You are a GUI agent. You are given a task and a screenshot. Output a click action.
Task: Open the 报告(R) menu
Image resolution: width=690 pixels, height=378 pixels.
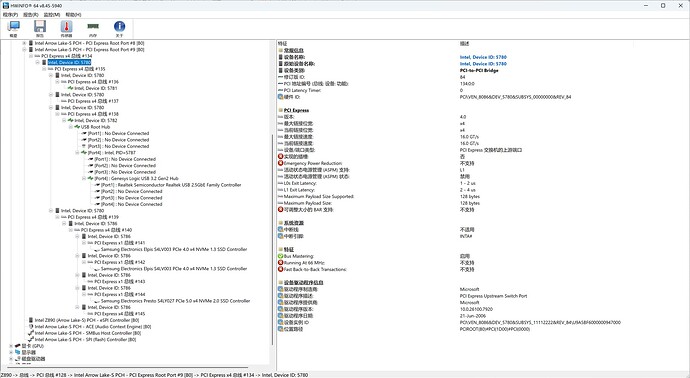[30, 15]
